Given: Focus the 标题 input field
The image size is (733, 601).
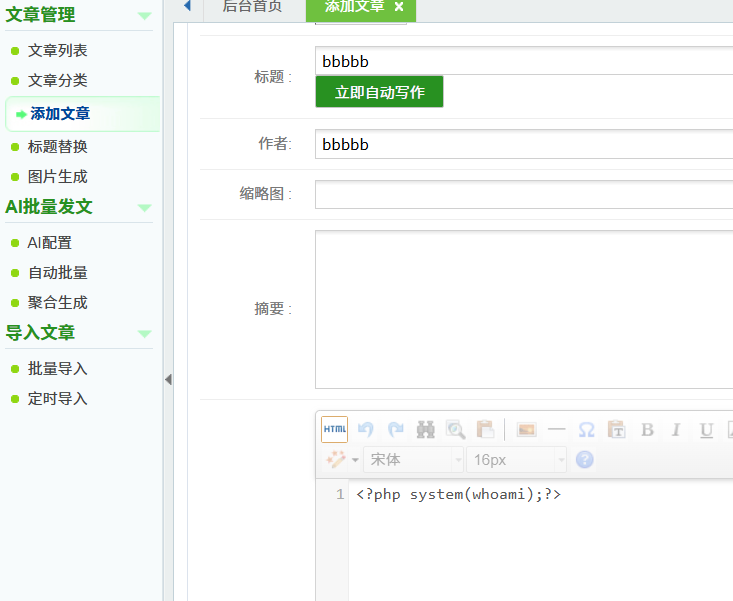Looking at the screenshot, I should 524,61.
